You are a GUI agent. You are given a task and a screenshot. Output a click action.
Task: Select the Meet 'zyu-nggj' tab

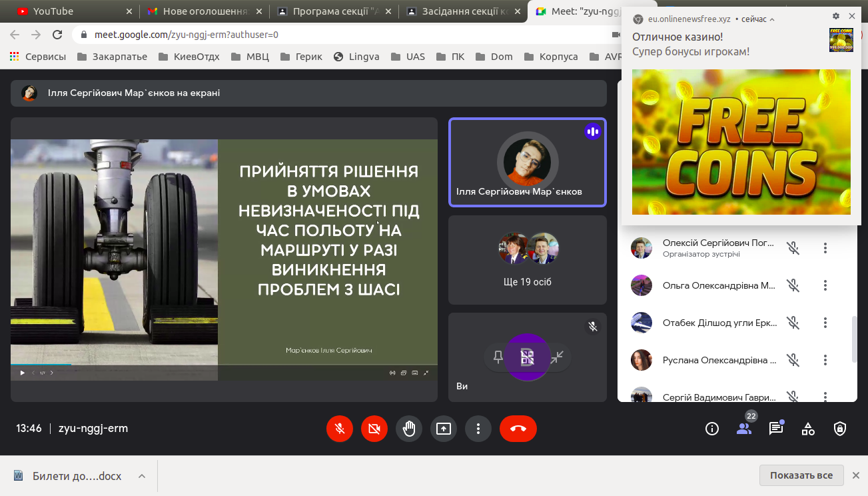[x=577, y=11]
